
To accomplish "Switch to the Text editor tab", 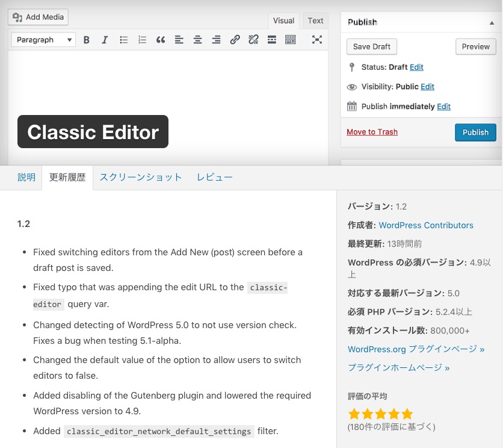I will point(316,21).
